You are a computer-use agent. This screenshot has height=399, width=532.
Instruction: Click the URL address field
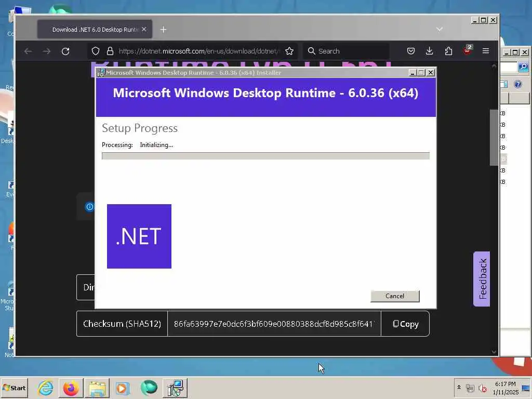tap(198, 51)
